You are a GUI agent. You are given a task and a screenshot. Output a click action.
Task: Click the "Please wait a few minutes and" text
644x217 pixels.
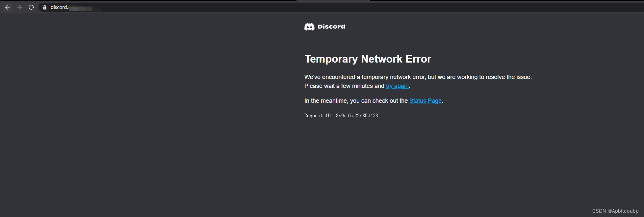tap(344, 86)
